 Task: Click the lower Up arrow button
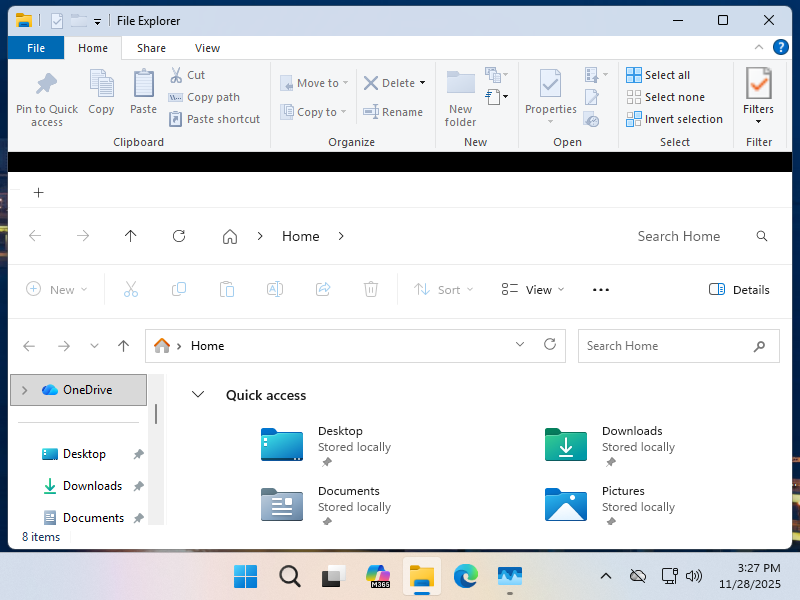123,346
